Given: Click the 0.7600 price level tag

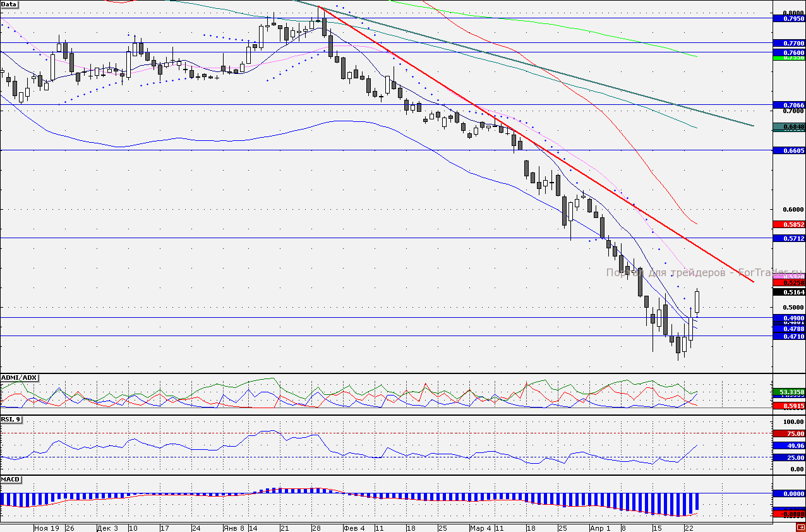Looking at the screenshot, I should [789, 52].
